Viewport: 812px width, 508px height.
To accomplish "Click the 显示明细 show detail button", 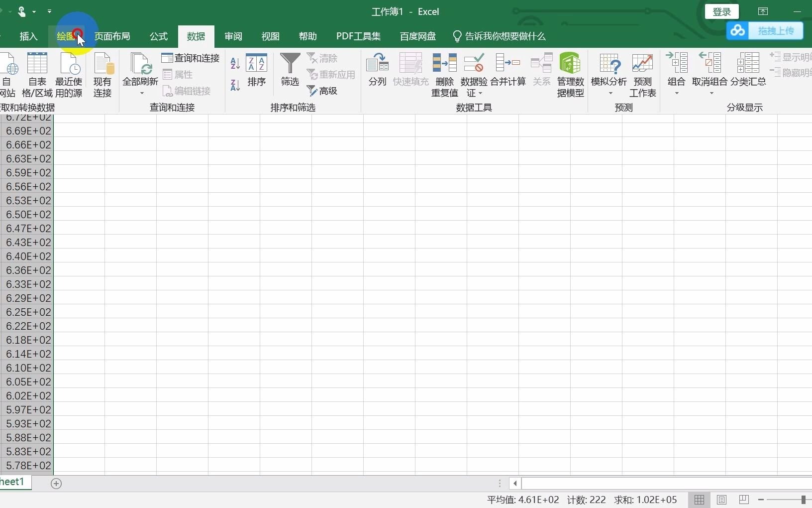I will [791, 57].
